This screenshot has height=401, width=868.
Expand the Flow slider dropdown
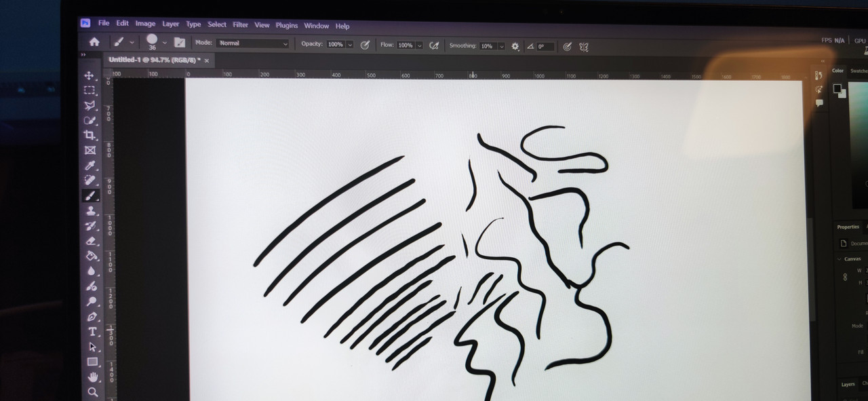[419, 45]
